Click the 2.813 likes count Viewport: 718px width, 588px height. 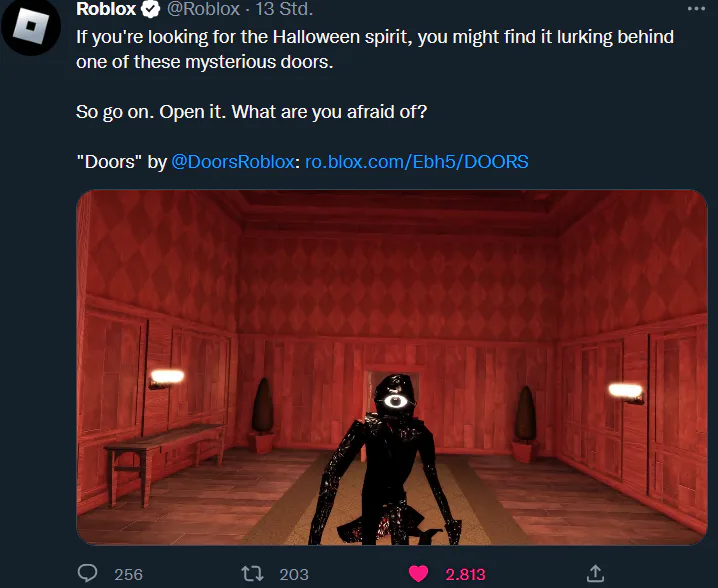click(465, 574)
